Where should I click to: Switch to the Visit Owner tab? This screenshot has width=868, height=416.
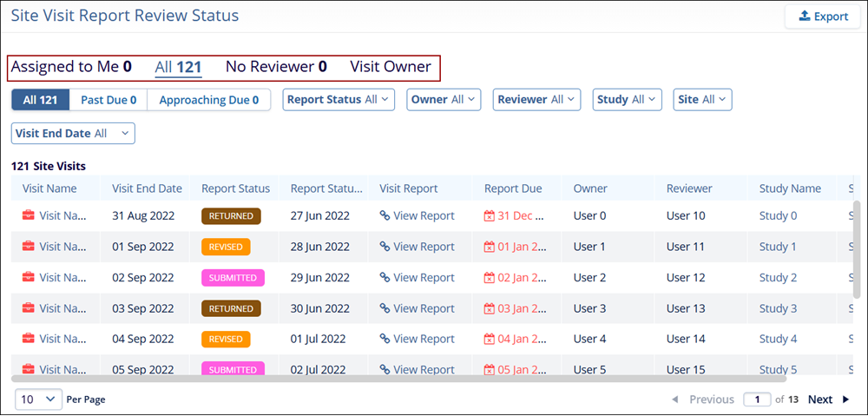pyautogui.click(x=390, y=67)
